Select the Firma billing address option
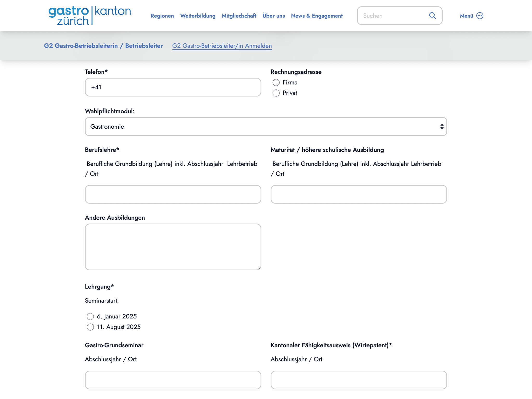This screenshot has width=532, height=399. coord(276,82)
